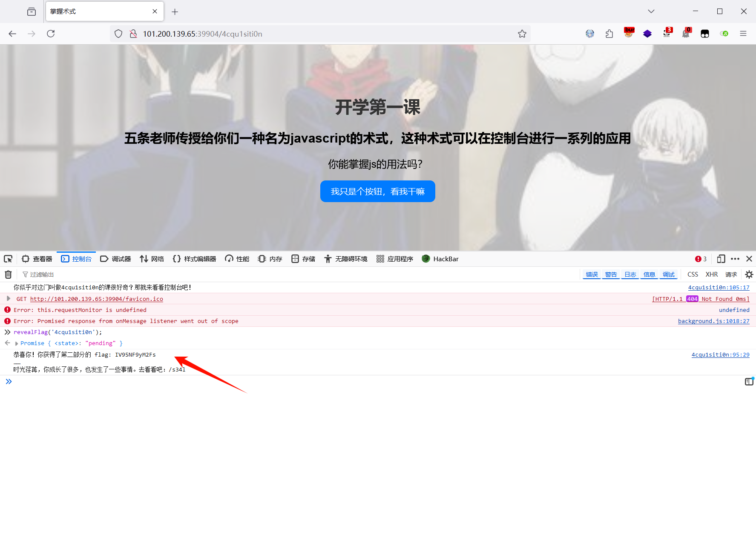Close the 掌握术式 tab
Viewport: 756px width, 540px height.
[155, 11]
